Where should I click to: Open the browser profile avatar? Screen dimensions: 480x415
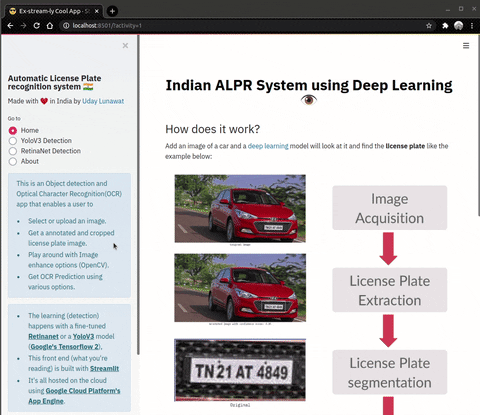[459, 26]
